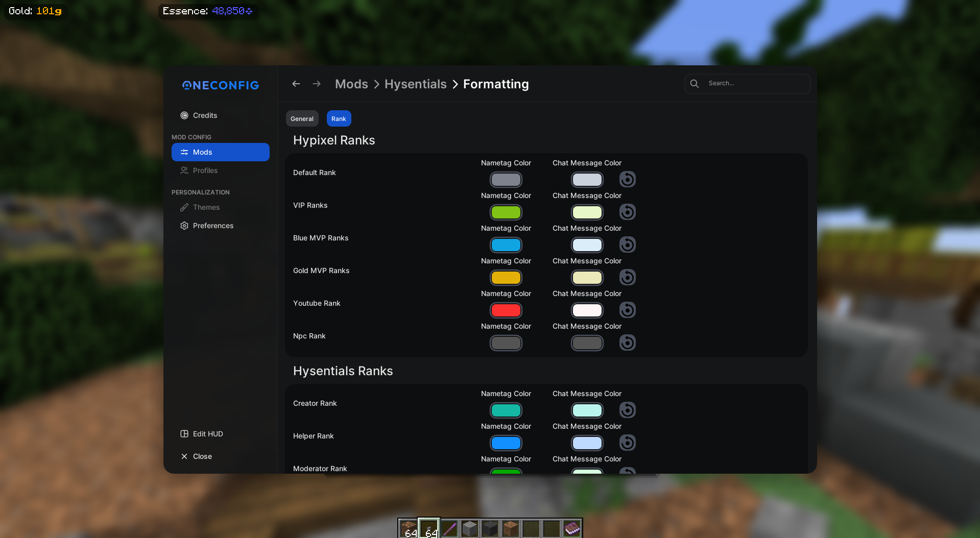980x538 pixels.
Task: Open VIP Ranks nametag color swatch
Action: point(506,212)
